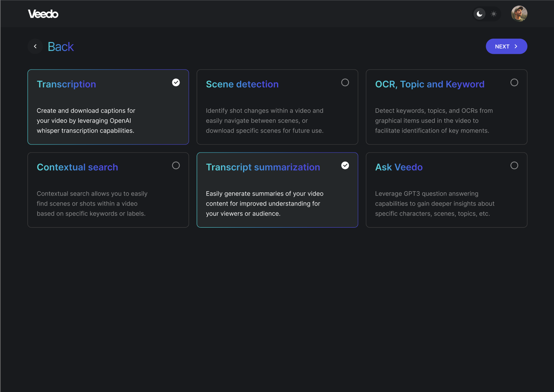Click the Ask Veedo card title
The height and width of the screenshot is (392, 554).
(x=399, y=167)
